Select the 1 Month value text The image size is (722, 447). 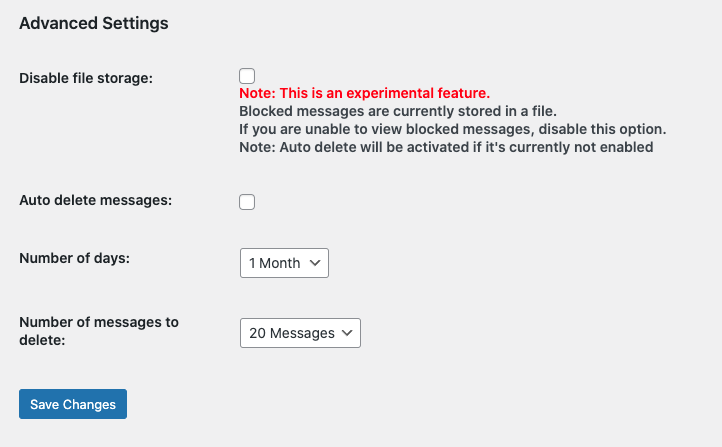(274, 263)
